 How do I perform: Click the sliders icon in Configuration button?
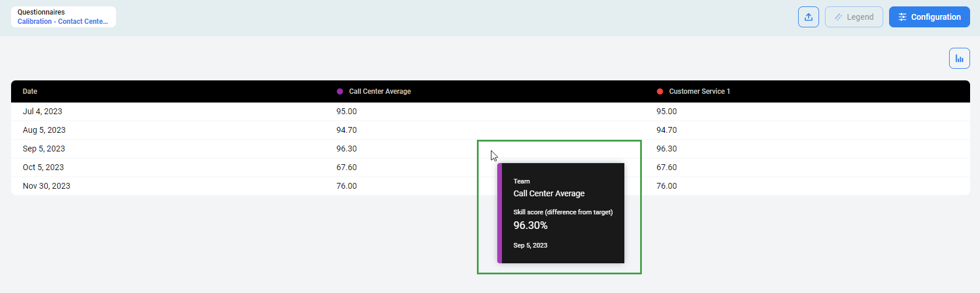pos(902,17)
